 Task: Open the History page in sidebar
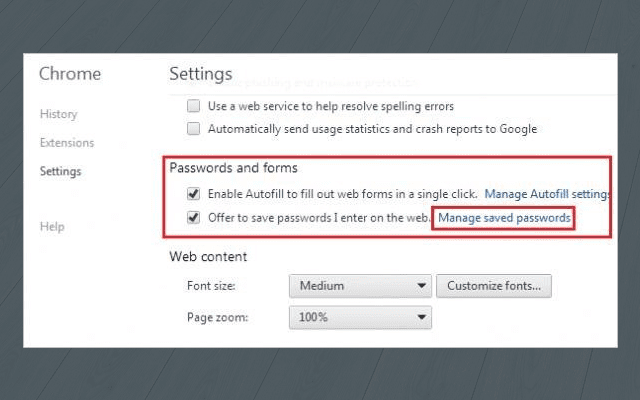pyautogui.click(x=58, y=114)
